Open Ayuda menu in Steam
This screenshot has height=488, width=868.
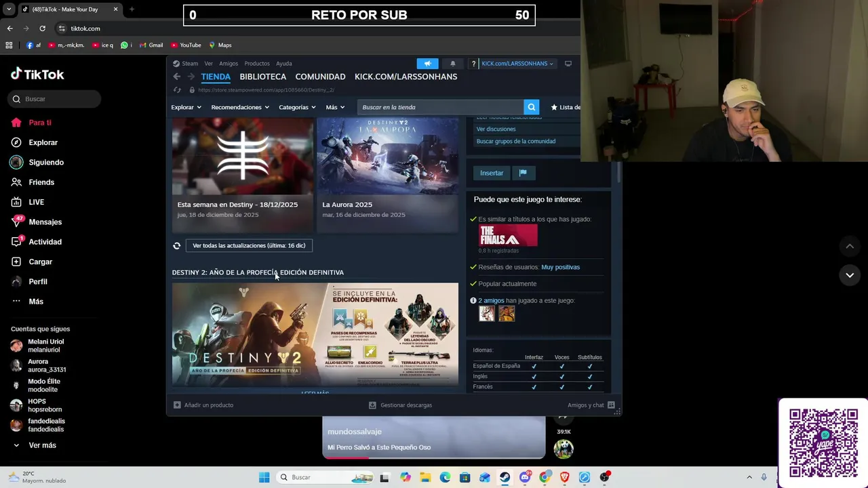pyautogui.click(x=284, y=64)
